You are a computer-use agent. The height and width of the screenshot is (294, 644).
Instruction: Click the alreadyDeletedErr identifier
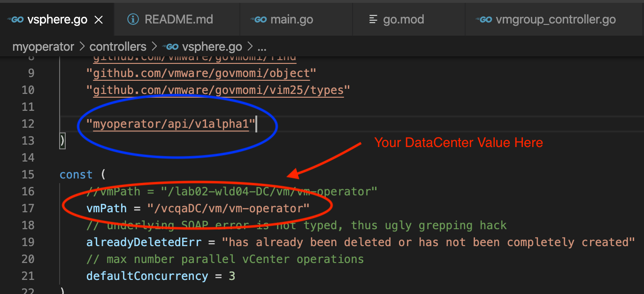pos(144,242)
